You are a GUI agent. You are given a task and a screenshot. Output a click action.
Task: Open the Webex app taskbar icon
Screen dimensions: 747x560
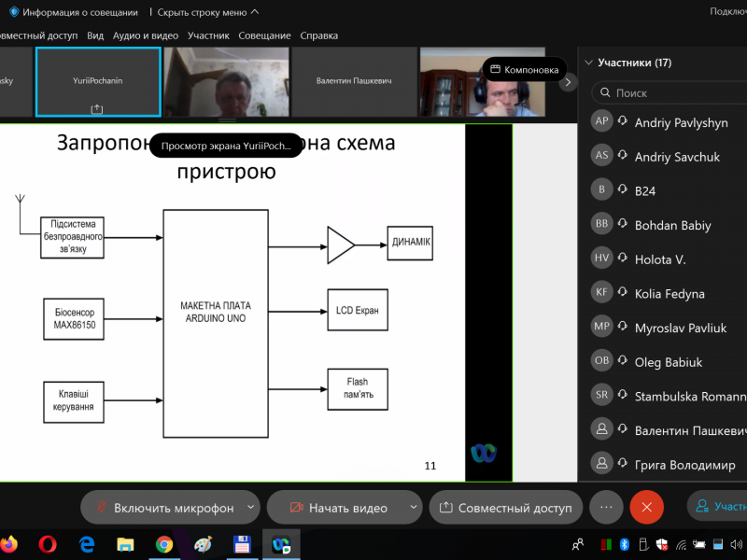(280, 544)
